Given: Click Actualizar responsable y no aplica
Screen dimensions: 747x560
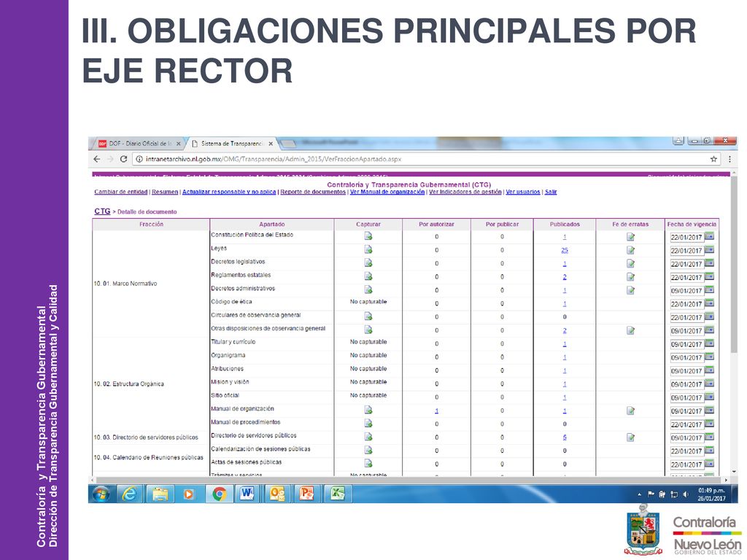Looking at the screenshot, I should coord(229,192).
